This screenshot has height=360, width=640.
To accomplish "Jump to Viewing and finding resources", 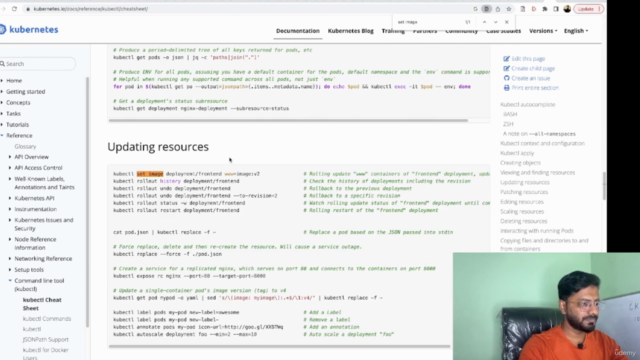I will tap(538, 173).
